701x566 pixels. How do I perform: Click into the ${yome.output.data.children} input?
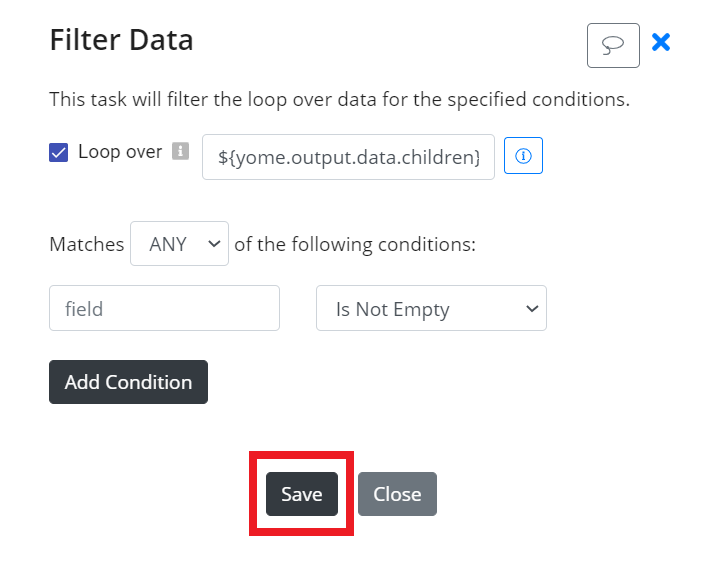(x=348, y=157)
